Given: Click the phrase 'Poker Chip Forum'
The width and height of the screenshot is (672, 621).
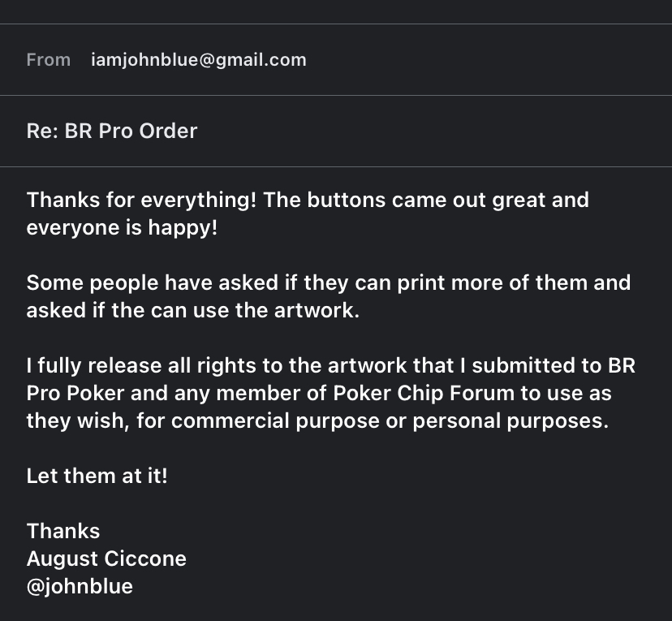Looking at the screenshot, I should tap(424, 393).
